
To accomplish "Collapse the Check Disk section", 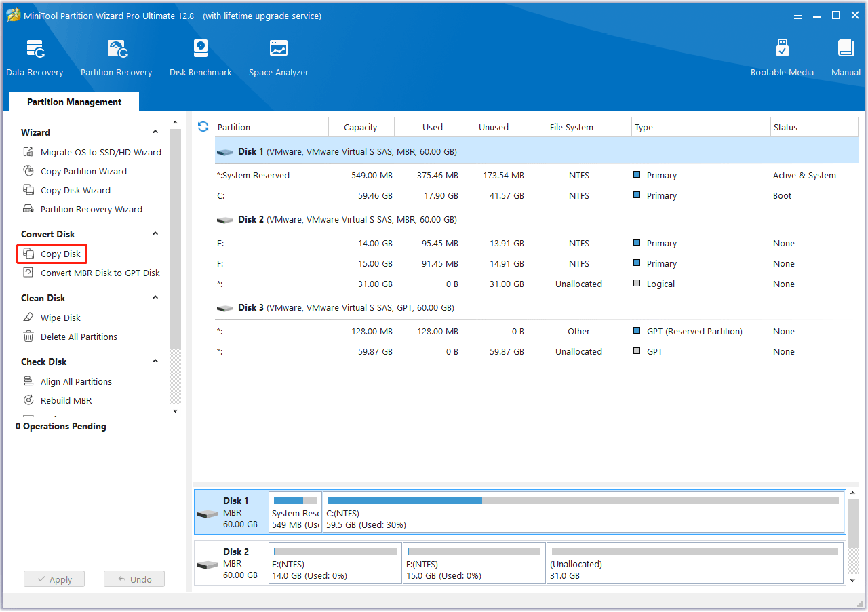I will pyautogui.click(x=155, y=362).
